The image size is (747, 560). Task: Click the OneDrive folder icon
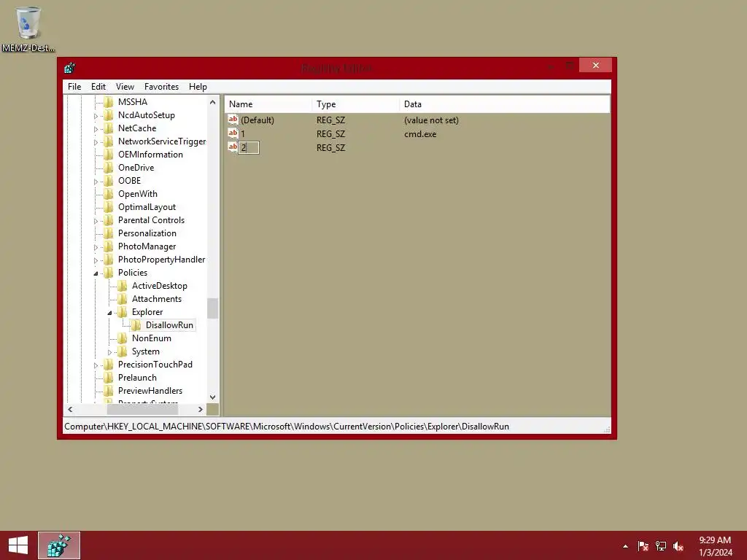[x=109, y=168]
